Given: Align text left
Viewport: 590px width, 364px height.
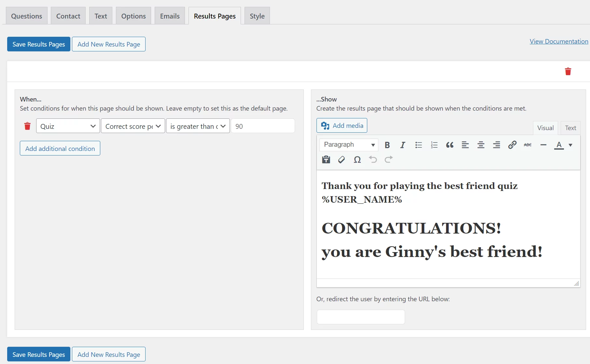Looking at the screenshot, I should coord(465,145).
